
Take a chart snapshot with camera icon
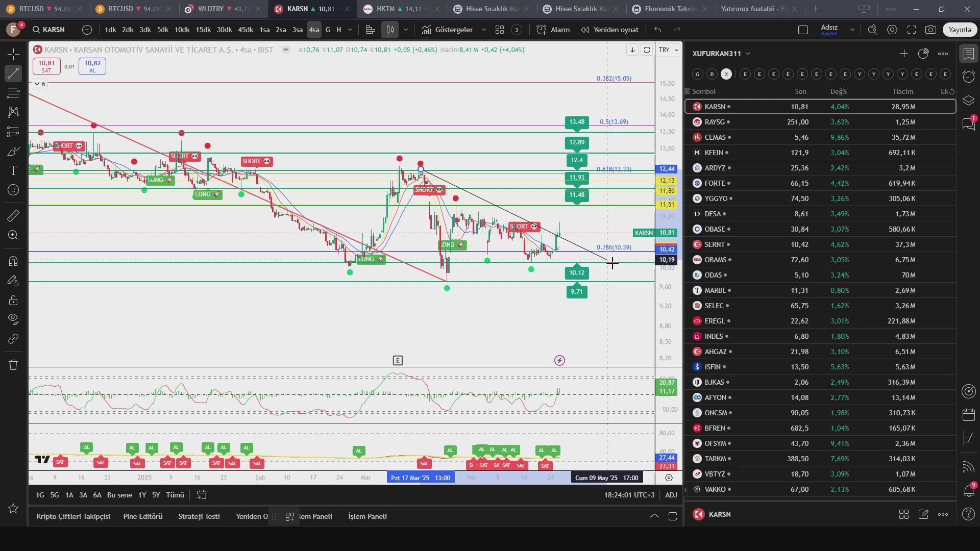[930, 30]
